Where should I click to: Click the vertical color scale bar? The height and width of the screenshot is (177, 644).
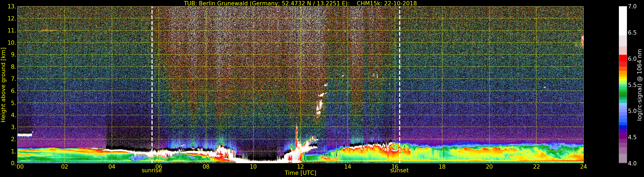click(x=623, y=85)
